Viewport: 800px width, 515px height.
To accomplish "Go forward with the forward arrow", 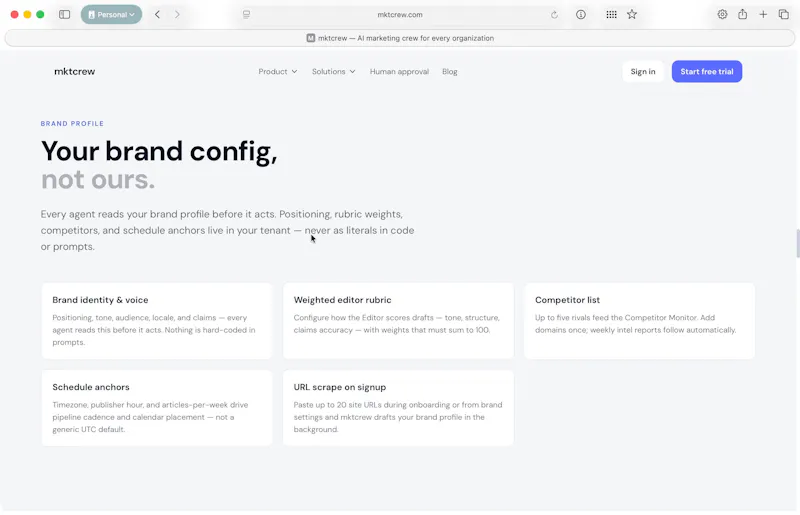I will (177, 14).
